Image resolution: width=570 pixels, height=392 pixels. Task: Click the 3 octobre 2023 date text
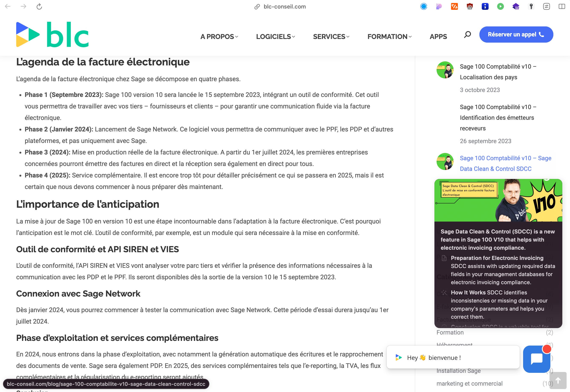pos(480,90)
